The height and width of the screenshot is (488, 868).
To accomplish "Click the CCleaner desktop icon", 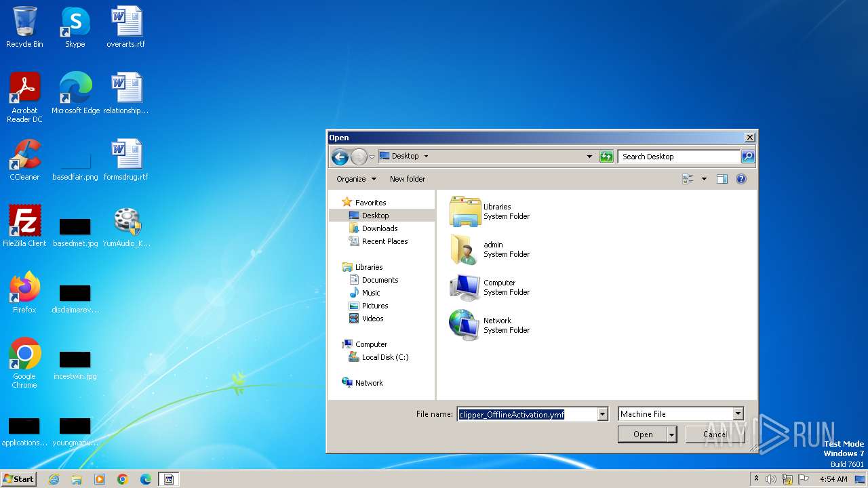I will point(24,160).
